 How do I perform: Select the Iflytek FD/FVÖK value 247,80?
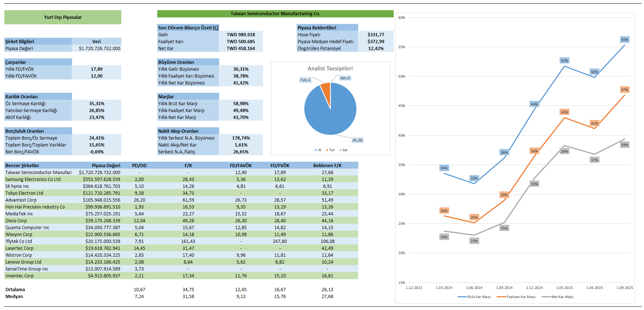coord(280,241)
